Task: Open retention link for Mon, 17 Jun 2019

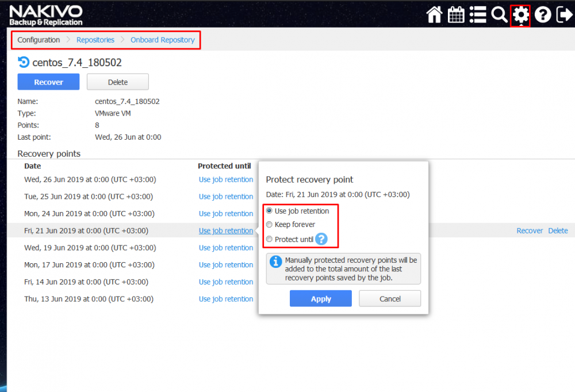Action: pyautogui.click(x=226, y=265)
